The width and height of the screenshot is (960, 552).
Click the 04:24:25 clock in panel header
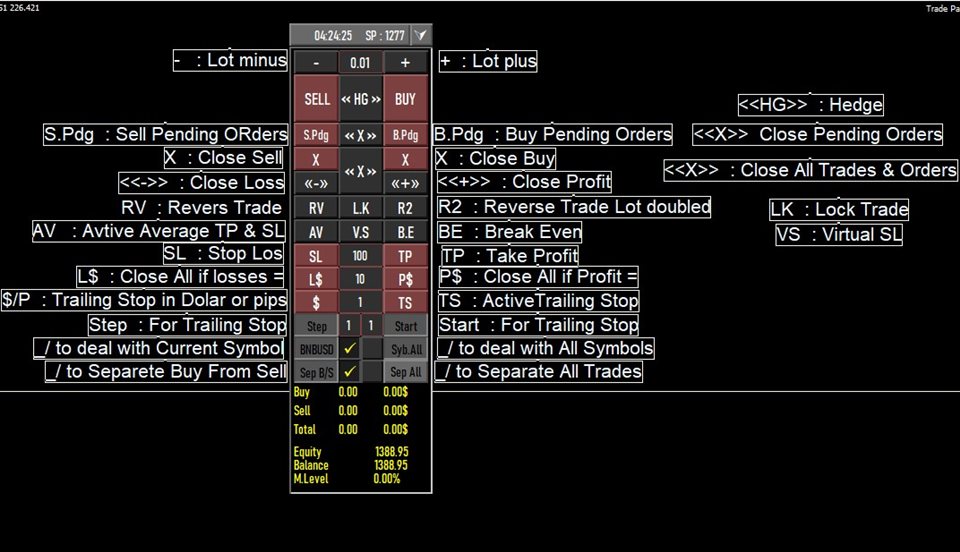(333, 35)
